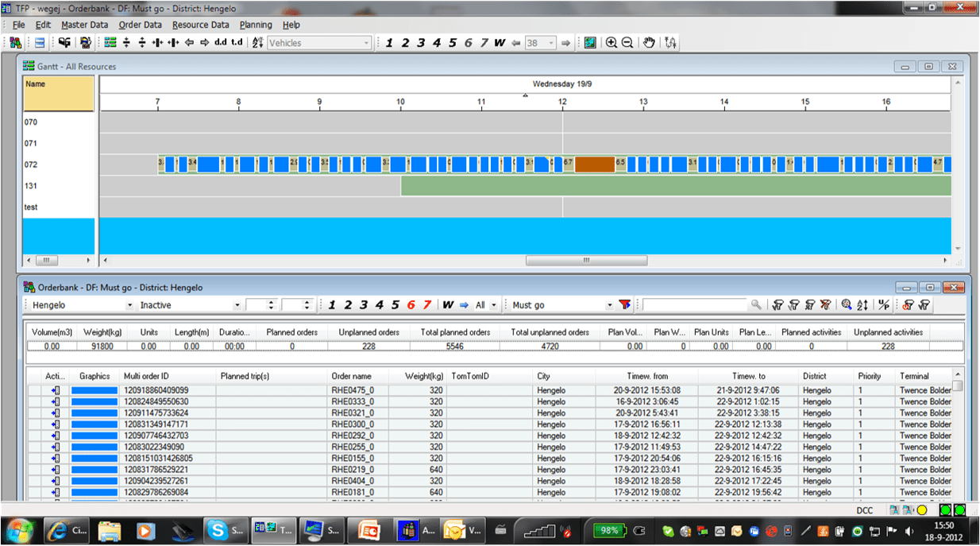The height and width of the screenshot is (546, 980).
Task: Toggle the W week view option
Action: (499, 42)
